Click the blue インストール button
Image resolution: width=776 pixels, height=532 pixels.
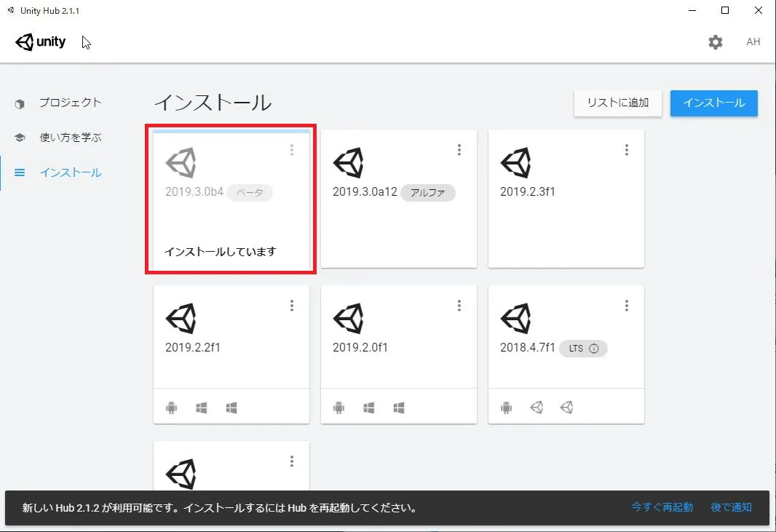pyautogui.click(x=713, y=103)
